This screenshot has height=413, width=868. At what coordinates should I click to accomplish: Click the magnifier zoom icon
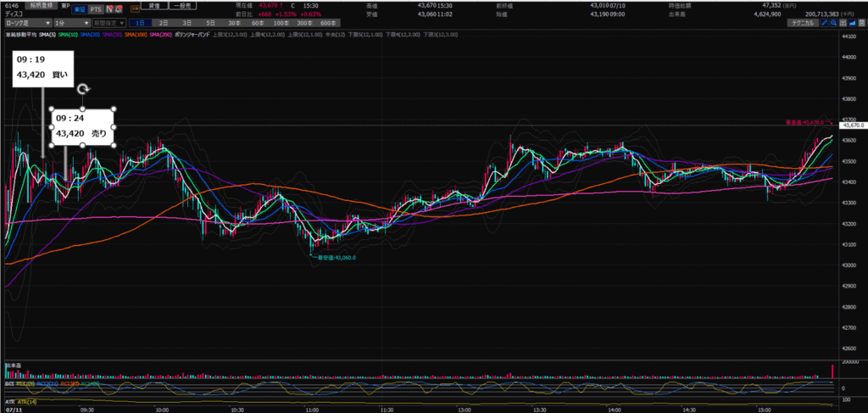pos(834,23)
